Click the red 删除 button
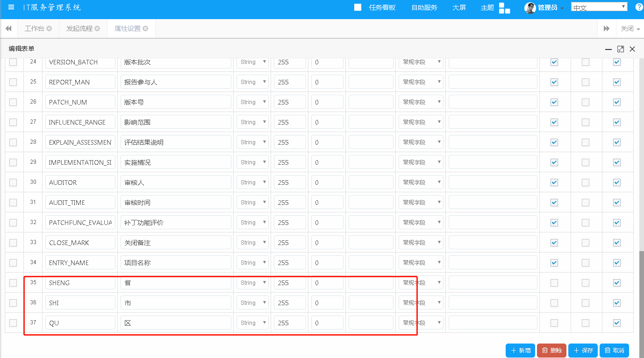This screenshot has width=644, height=358. [x=551, y=350]
